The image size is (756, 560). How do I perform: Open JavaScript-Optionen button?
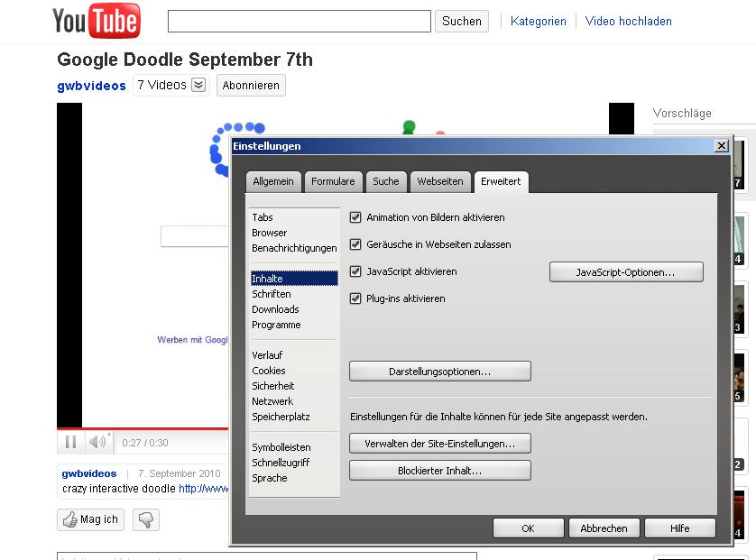pos(626,272)
